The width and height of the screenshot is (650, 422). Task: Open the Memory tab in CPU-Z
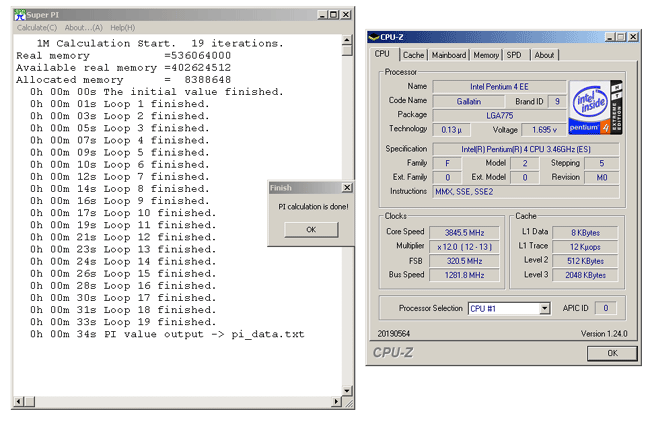tap(486, 55)
